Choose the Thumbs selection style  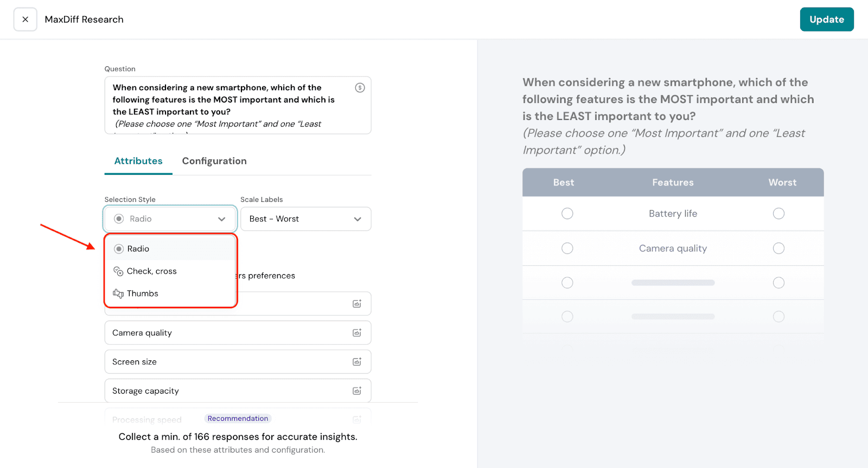tap(142, 294)
